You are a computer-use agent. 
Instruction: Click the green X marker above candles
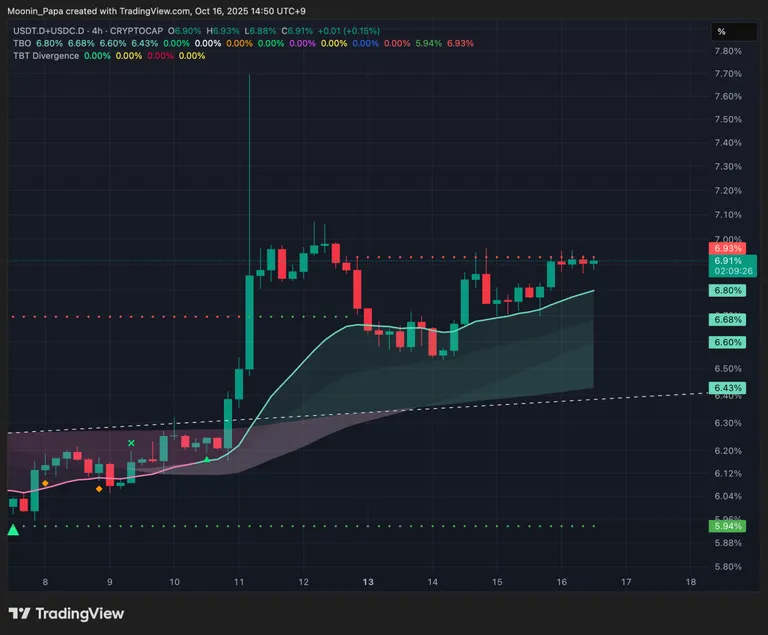point(131,442)
